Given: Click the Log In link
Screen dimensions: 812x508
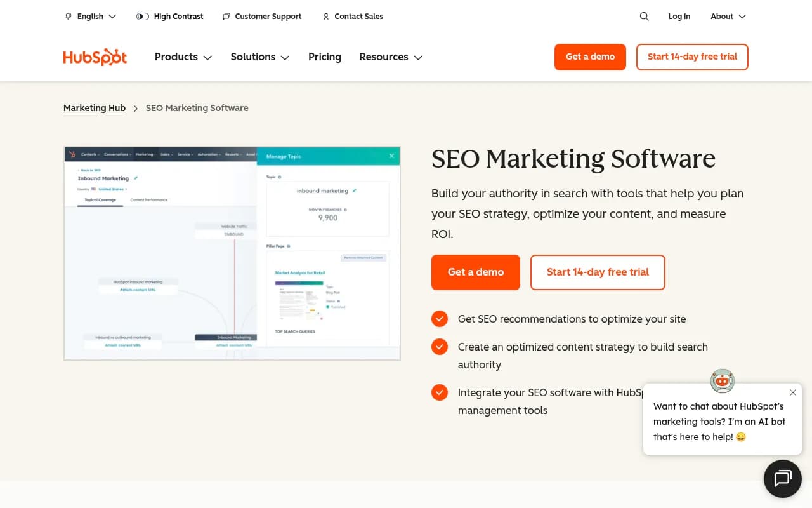Looking at the screenshot, I should (x=679, y=16).
